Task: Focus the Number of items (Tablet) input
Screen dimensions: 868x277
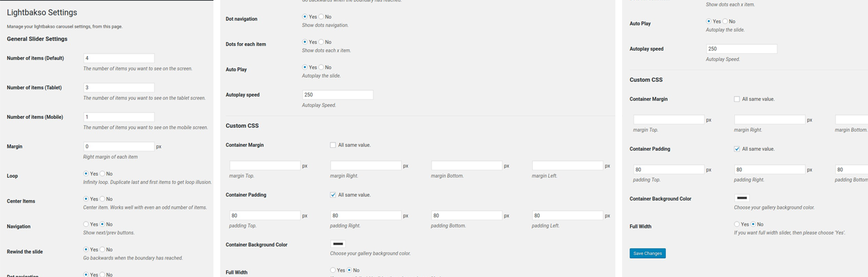Action: click(119, 88)
